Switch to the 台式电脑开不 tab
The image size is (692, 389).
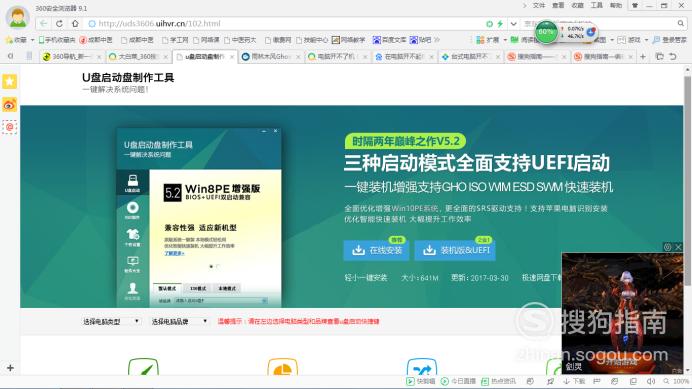pyautogui.click(x=470, y=57)
